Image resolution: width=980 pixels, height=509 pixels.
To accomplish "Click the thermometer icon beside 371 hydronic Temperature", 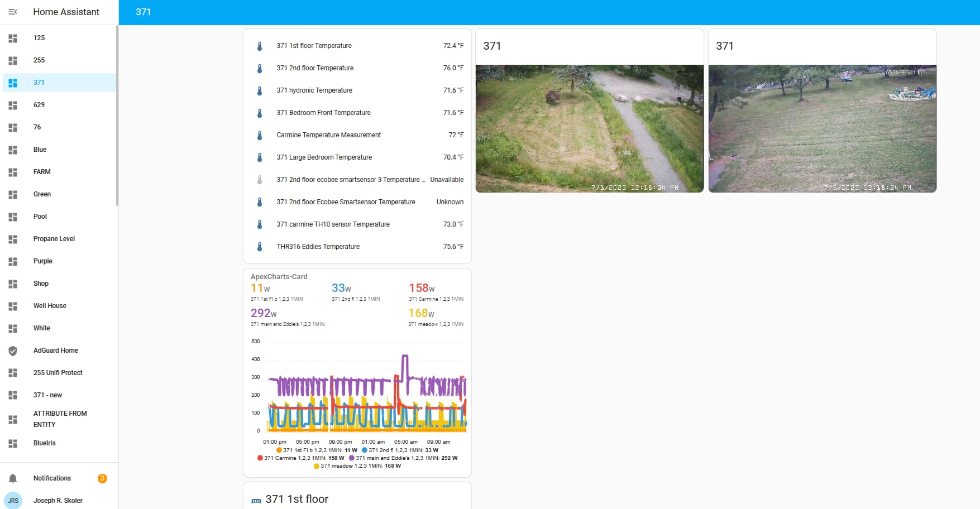I will 259,90.
